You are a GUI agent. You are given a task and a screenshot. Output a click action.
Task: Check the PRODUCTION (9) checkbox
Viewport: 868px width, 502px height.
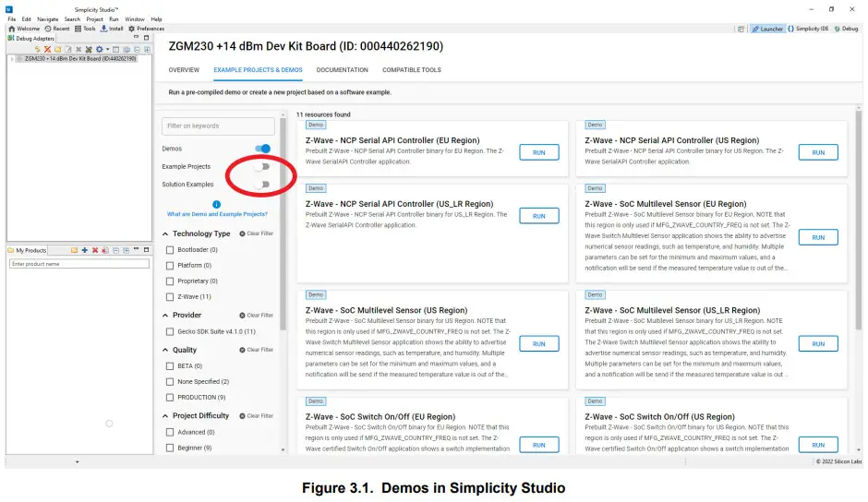coord(170,398)
